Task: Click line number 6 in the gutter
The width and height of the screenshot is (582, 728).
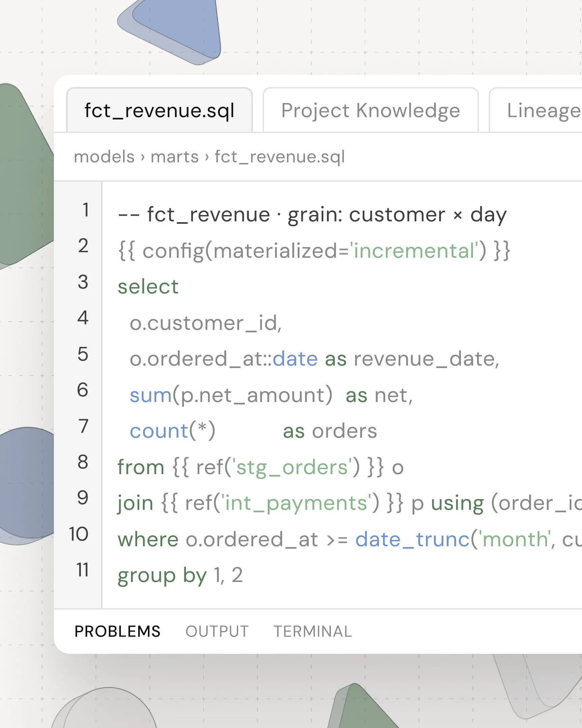Action: coord(83,390)
